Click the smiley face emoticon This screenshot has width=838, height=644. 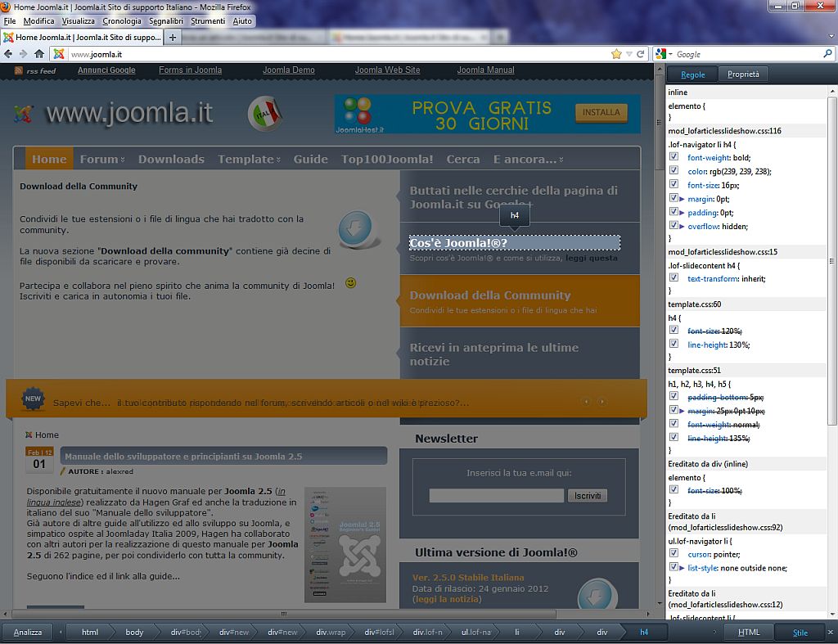click(x=350, y=282)
